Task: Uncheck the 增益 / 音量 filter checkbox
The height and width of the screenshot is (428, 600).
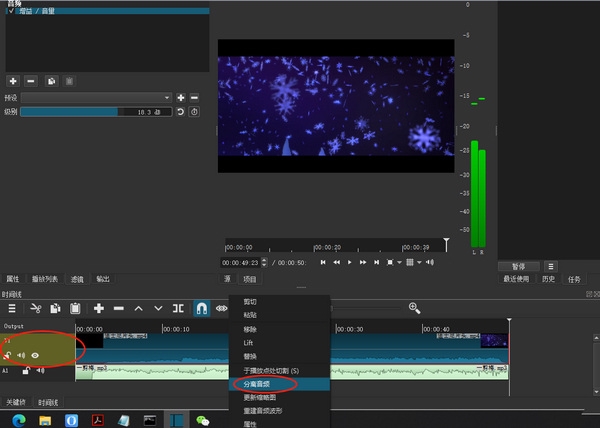Action: (11, 11)
